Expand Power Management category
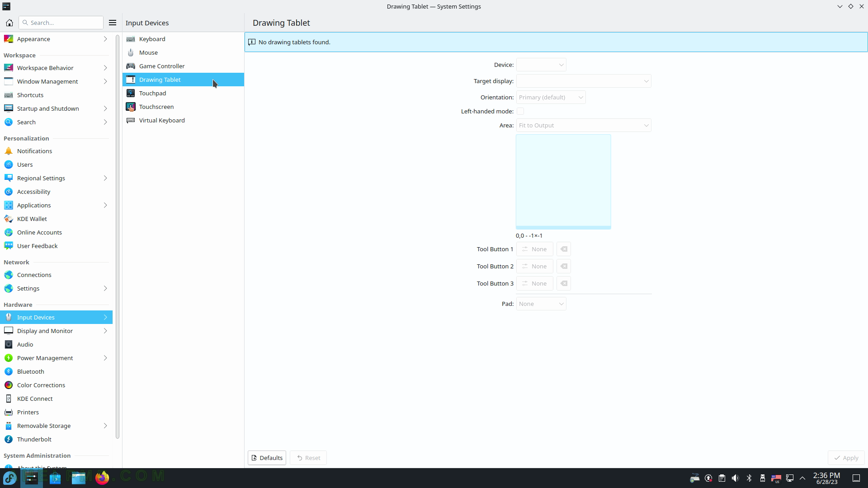This screenshot has height=488, width=868. [x=105, y=358]
